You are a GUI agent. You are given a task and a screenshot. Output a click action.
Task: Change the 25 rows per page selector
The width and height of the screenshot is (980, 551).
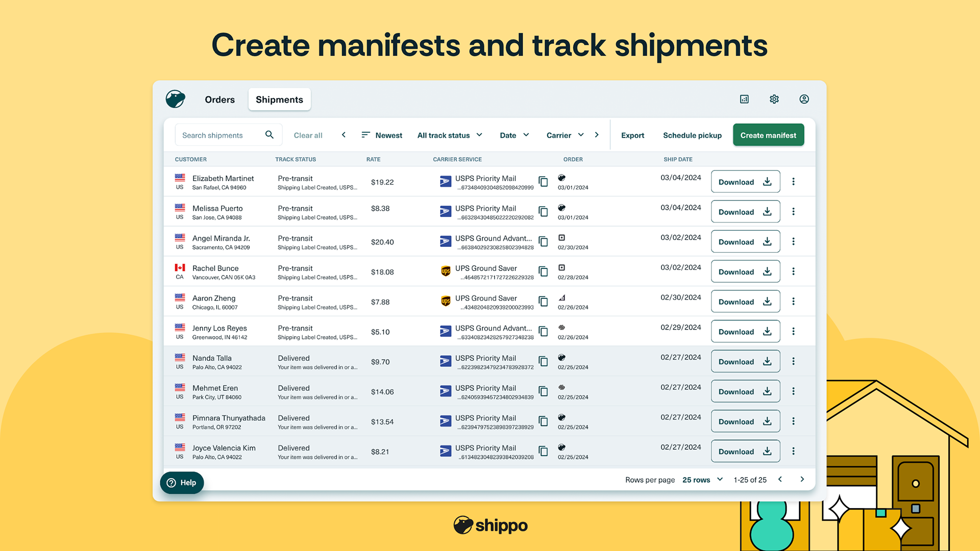pyautogui.click(x=702, y=480)
